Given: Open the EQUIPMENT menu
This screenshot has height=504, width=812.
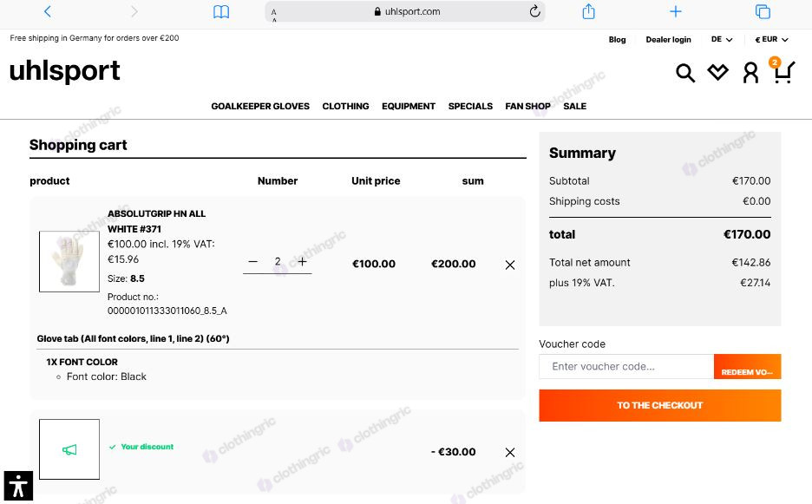Looking at the screenshot, I should tap(408, 106).
